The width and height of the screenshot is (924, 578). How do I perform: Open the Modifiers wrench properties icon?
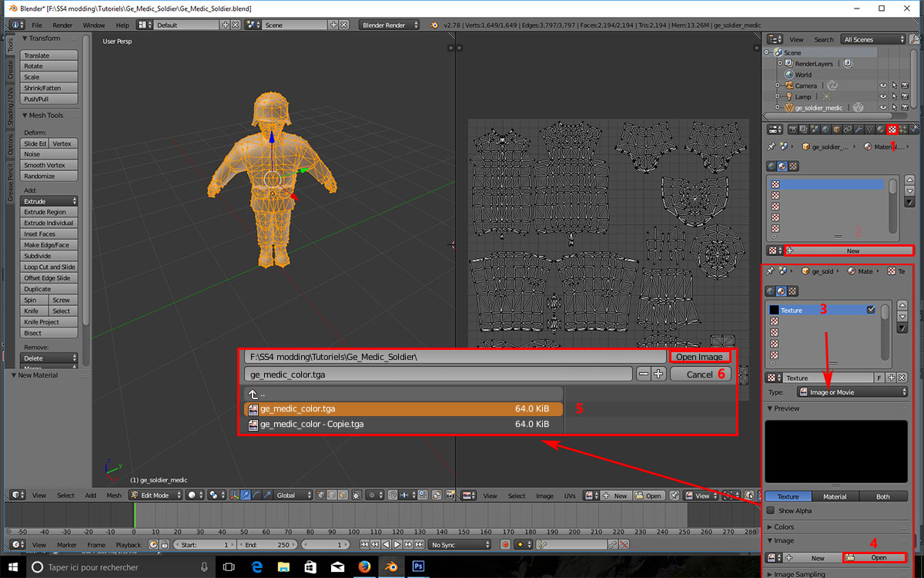point(859,129)
